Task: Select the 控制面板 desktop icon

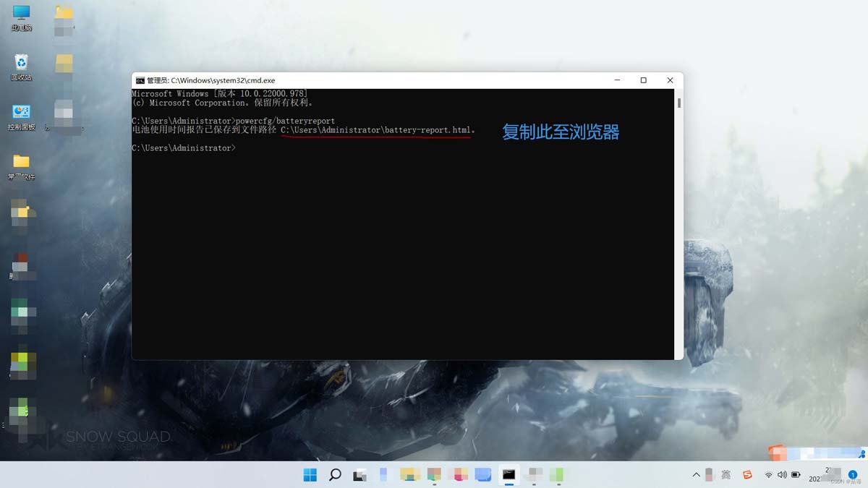Action: click(x=22, y=116)
